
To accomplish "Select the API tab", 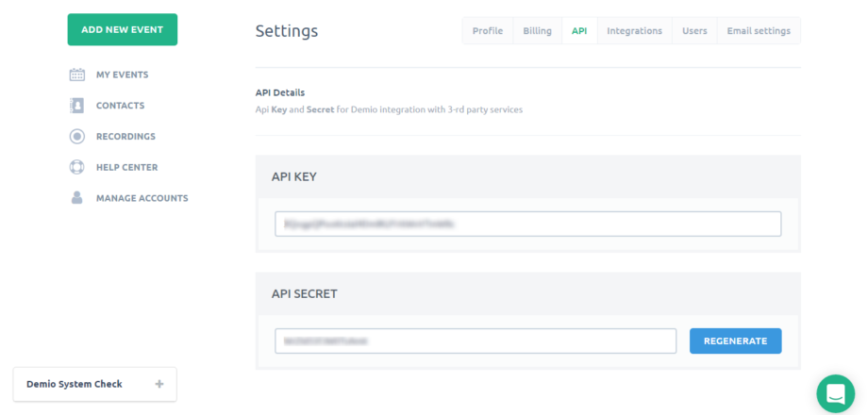I will pos(578,31).
